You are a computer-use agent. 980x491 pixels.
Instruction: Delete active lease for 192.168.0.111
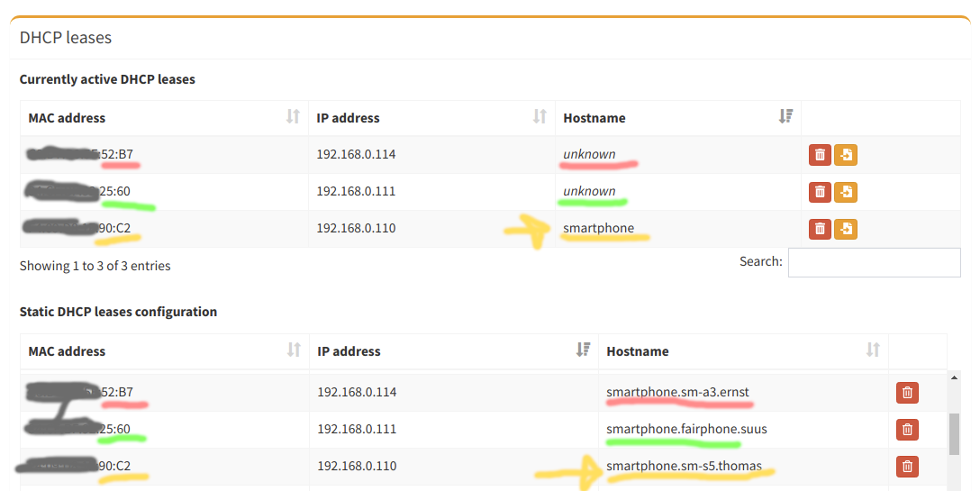point(820,191)
